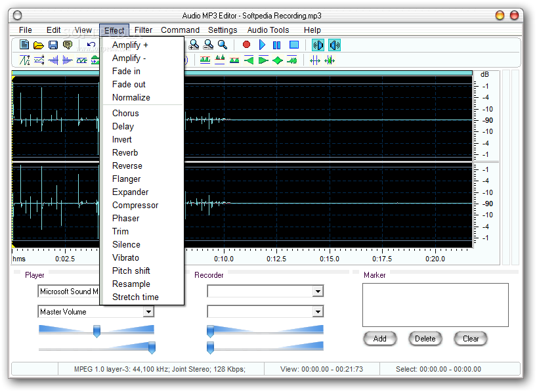Click the Zoom out magnifier with minus
Viewport: 537px width, 392px height.
tap(208, 45)
